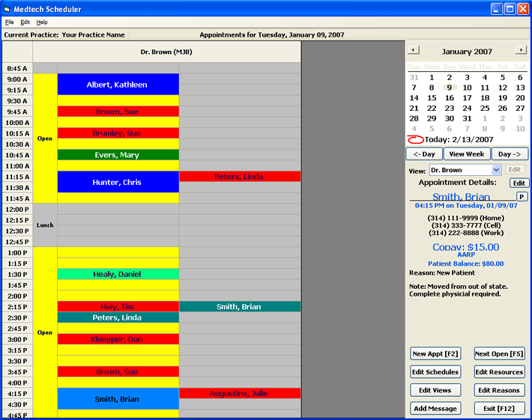Close the Medtech Scheduler window
Viewport: 532px width, 420px height.
tap(522, 9)
